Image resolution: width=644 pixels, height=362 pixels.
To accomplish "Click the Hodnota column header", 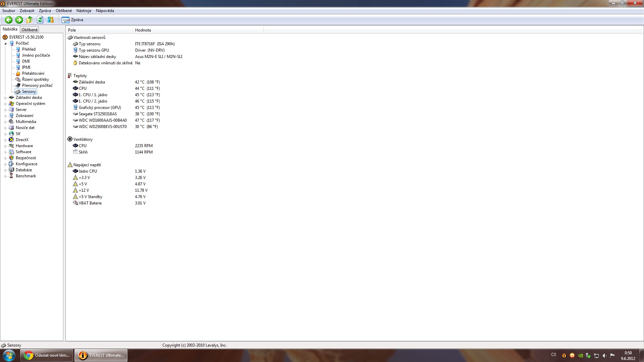I will click(198, 30).
